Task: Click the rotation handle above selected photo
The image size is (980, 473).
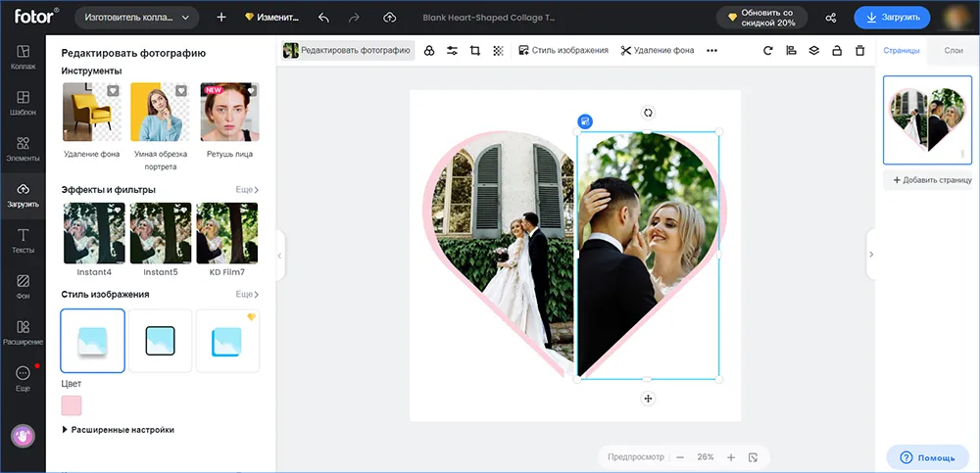Action: coord(648,113)
